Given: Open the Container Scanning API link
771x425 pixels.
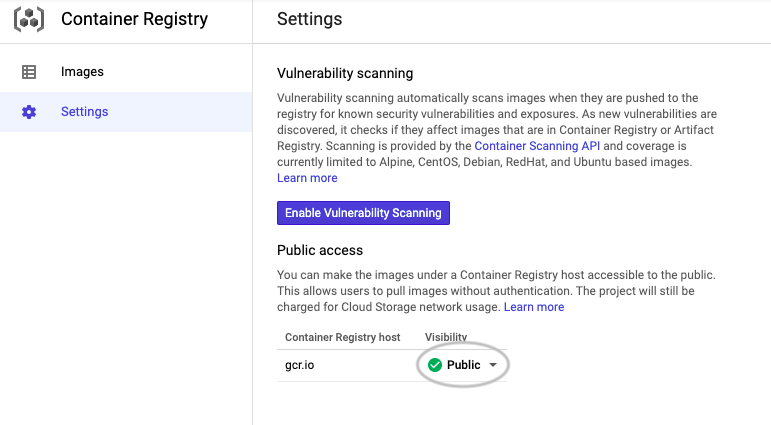Looking at the screenshot, I should tap(537, 146).
